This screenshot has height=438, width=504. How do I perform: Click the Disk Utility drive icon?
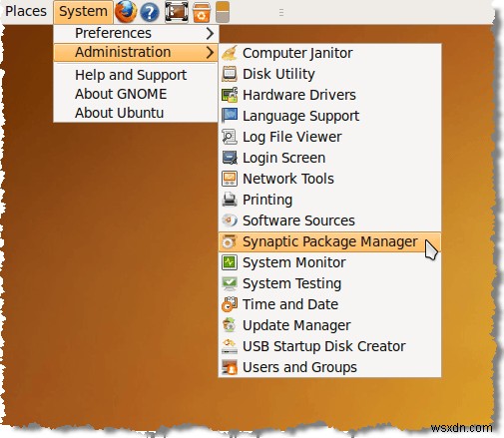pos(230,74)
